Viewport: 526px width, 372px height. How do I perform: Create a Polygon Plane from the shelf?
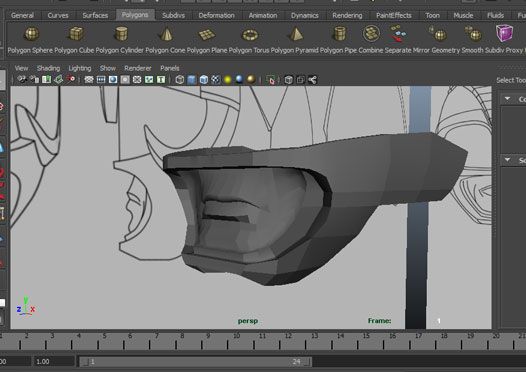click(206, 34)
